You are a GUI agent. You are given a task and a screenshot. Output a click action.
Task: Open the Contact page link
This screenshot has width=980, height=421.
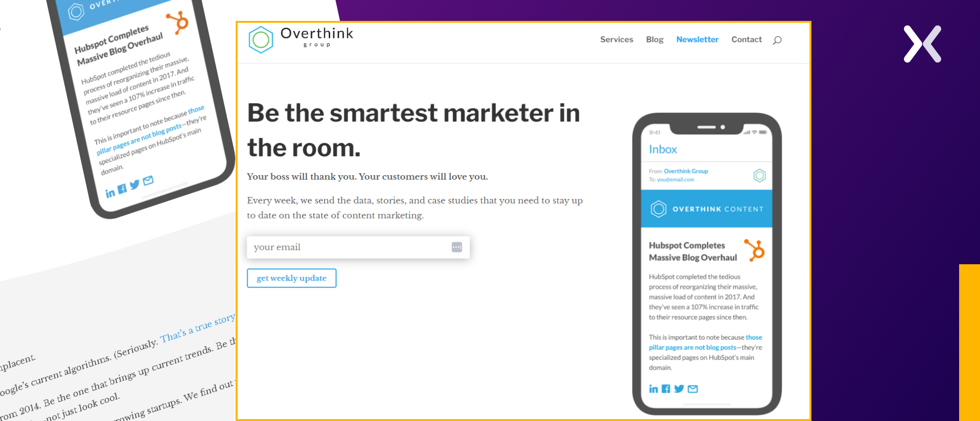click(x=746, y=39)
